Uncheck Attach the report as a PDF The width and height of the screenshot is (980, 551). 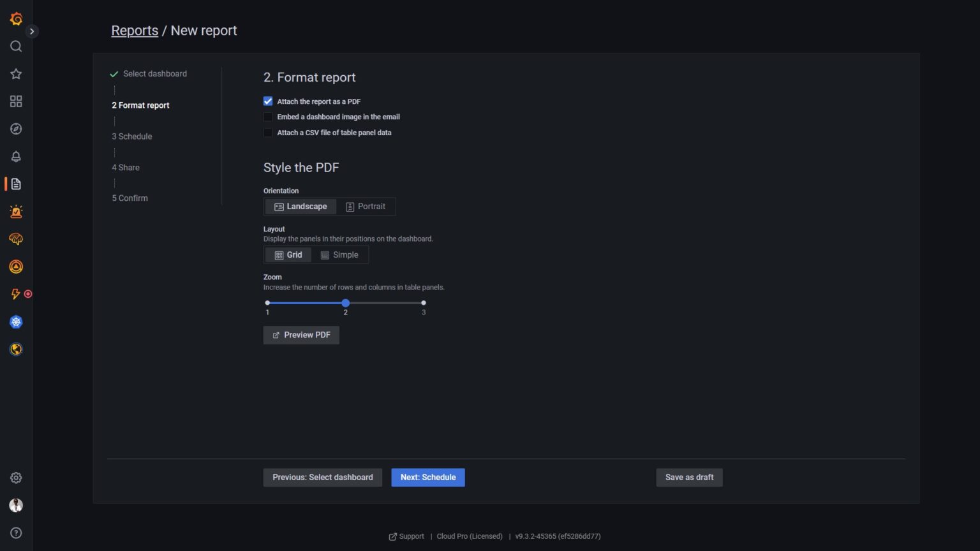tap(268, 101)
